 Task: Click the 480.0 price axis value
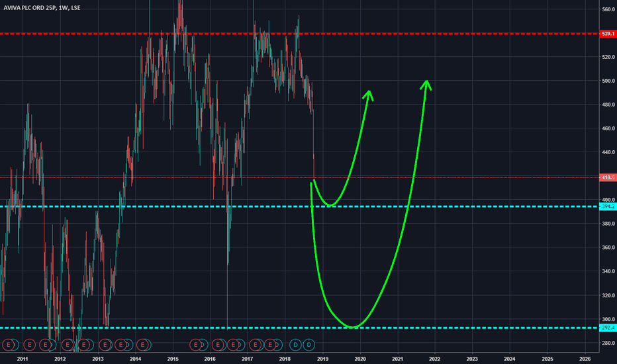[x=608, y=105]
